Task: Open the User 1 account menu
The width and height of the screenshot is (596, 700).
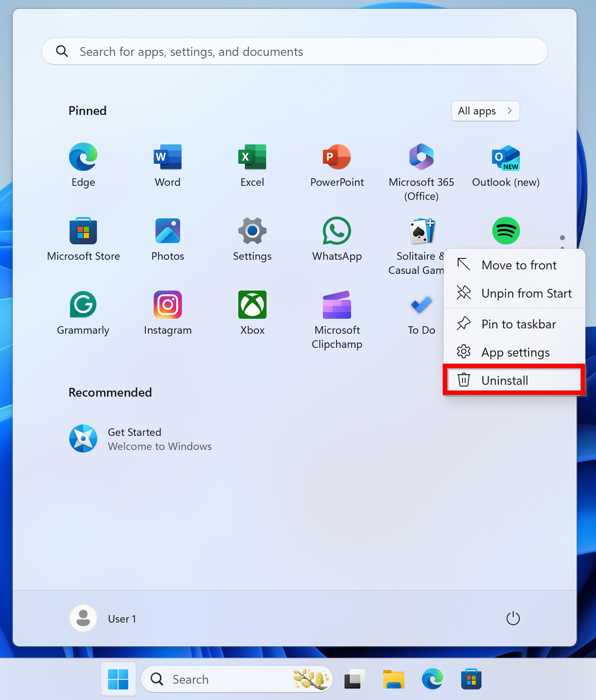Action: coord(104,619)
